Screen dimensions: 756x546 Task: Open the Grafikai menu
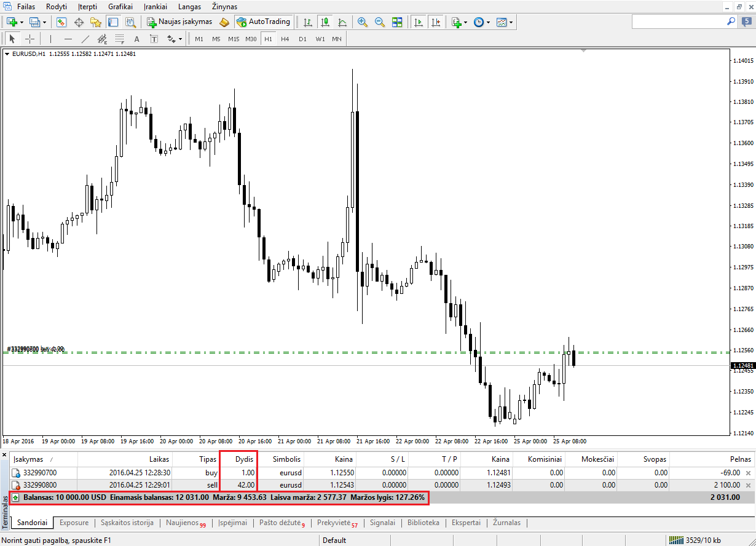pyautogui.click(x=120, y=6)
